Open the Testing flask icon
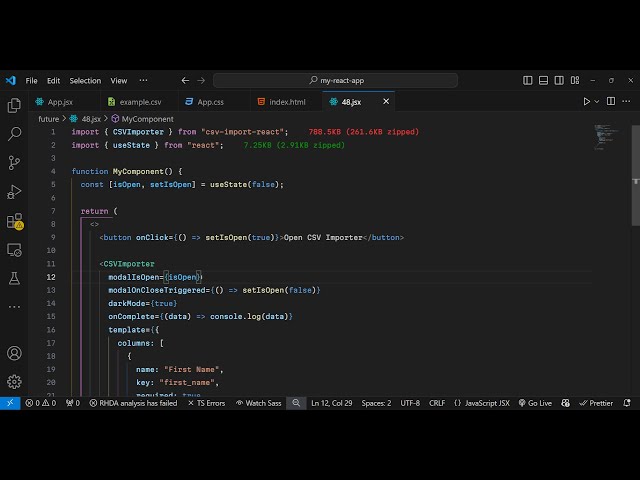The height and width of the screenshot is (480, 640). [14, 278]
